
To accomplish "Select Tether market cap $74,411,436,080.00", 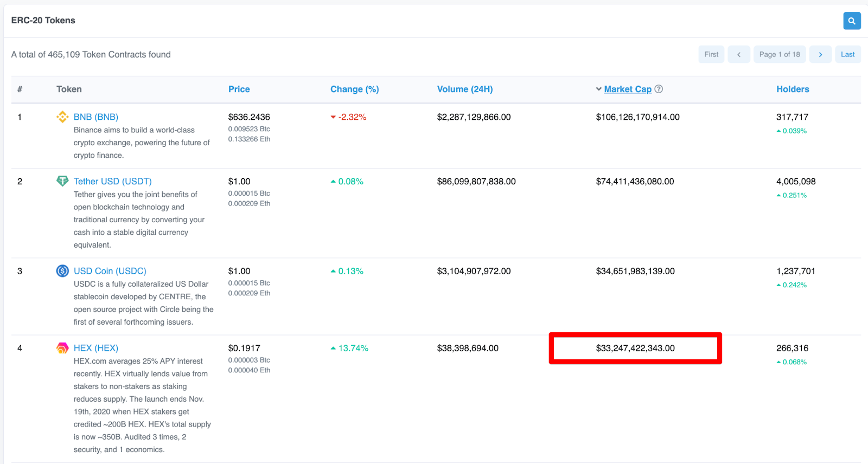I will pos(635,182).
